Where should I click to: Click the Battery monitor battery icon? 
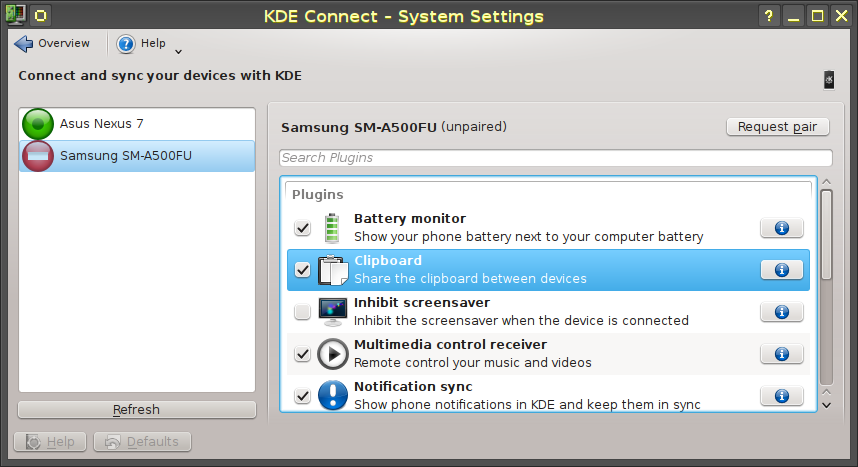click(332, 228)
